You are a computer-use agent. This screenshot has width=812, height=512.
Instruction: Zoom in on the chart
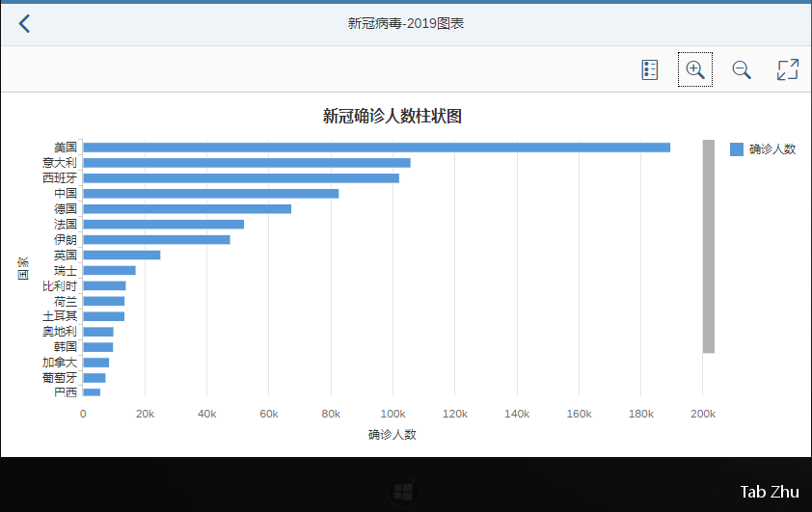tap(695, 69)
